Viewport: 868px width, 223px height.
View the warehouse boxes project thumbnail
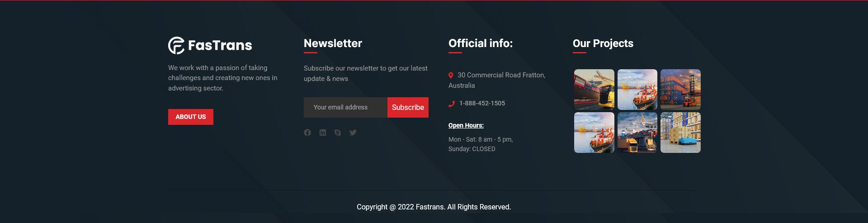click(x=680, y=133)
